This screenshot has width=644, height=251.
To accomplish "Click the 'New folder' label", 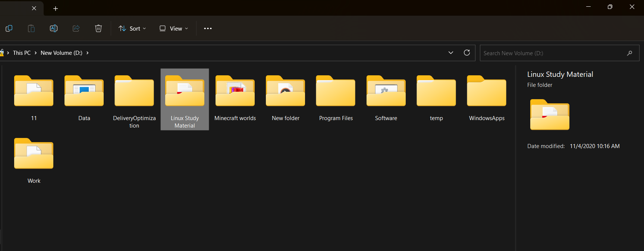I will [286, 118].
